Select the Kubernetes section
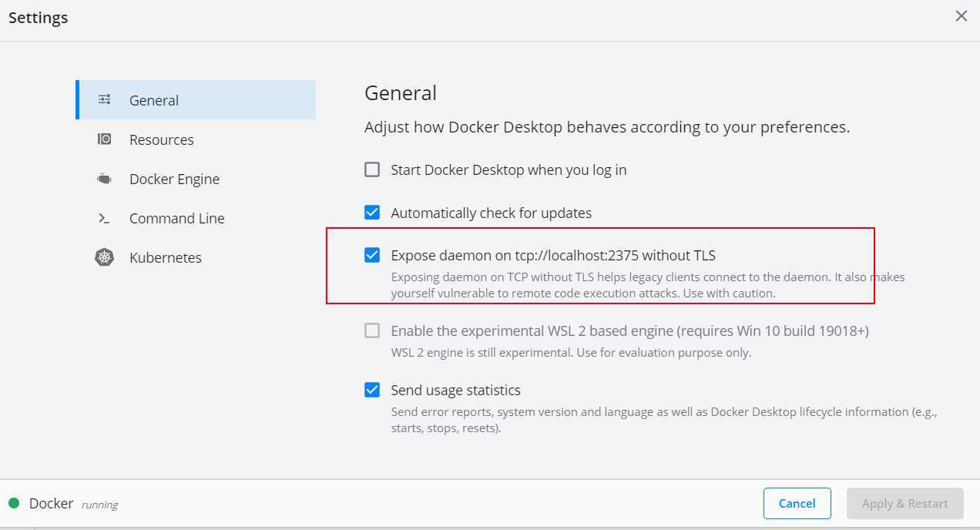The width and height of the screenshot is (980, 530). click(196, 257)
